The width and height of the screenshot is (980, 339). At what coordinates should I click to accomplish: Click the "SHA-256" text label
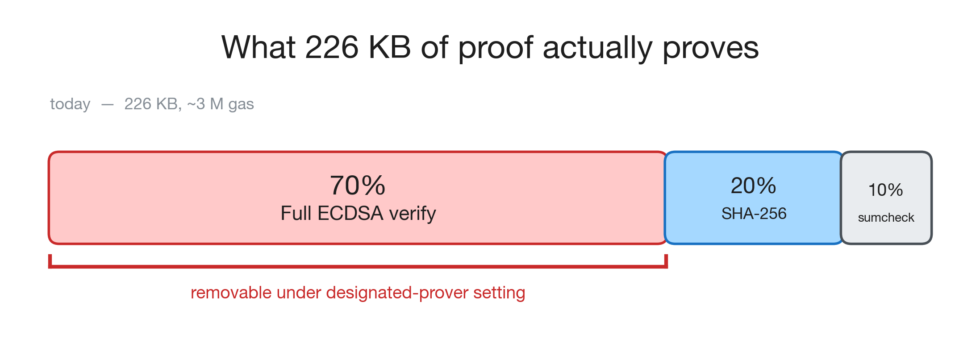[754, 214]
